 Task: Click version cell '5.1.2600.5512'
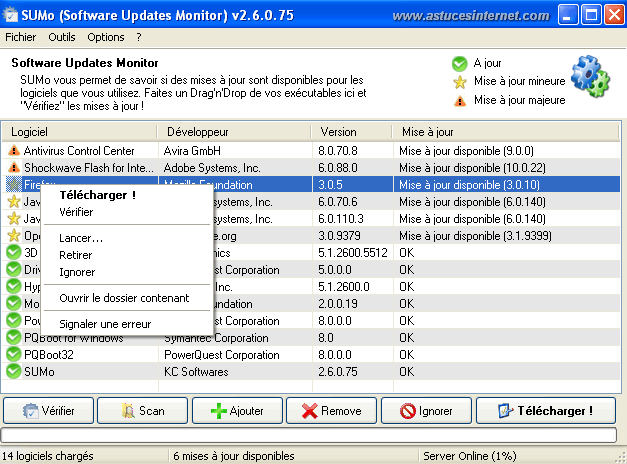pos(353,253)
